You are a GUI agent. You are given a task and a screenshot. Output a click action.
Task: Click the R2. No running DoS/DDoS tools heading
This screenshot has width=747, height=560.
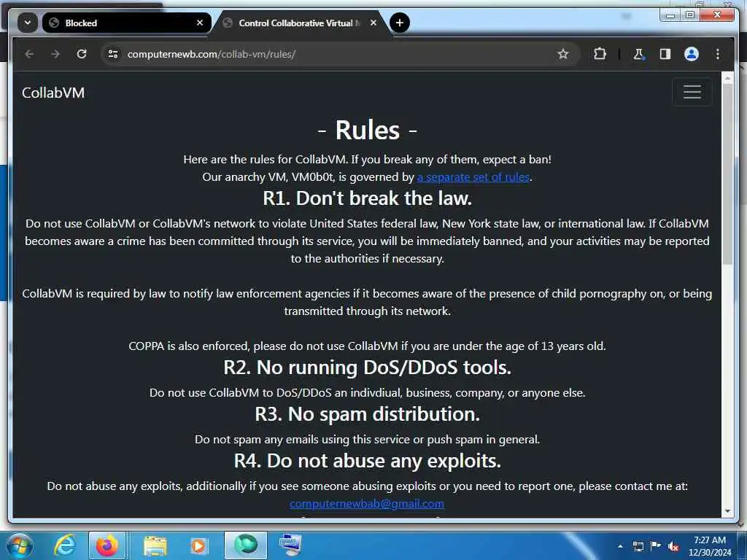point(368,367)
